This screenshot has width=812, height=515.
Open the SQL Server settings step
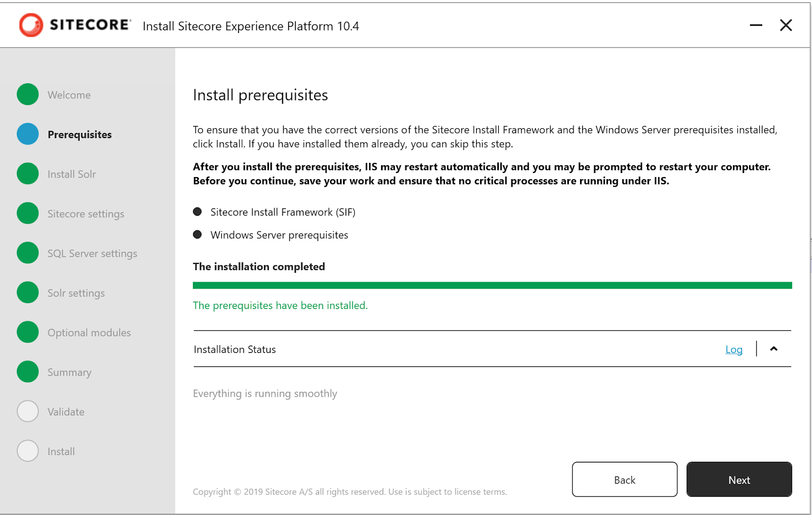(92, 254)
